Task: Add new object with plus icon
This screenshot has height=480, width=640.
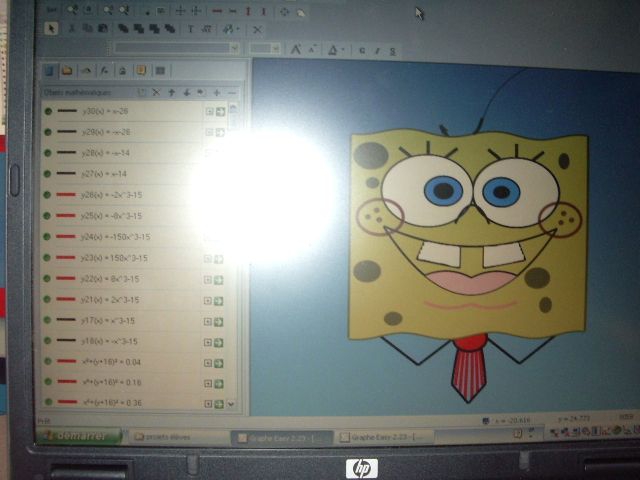Action: [217, 93]
